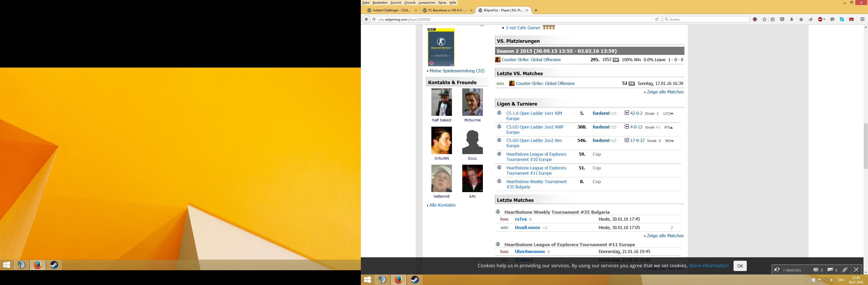The height and width of the screenshot is (285, 868).
Task: Click the Steam icon in right taskbar
Action: click(415, 280)
